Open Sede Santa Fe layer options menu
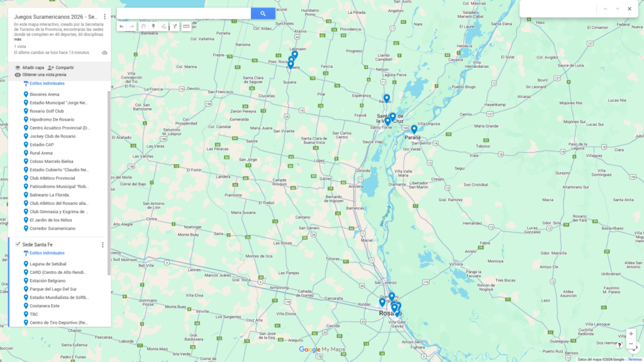The width and height of the screenshot is (644, 362). coord(103,244)
